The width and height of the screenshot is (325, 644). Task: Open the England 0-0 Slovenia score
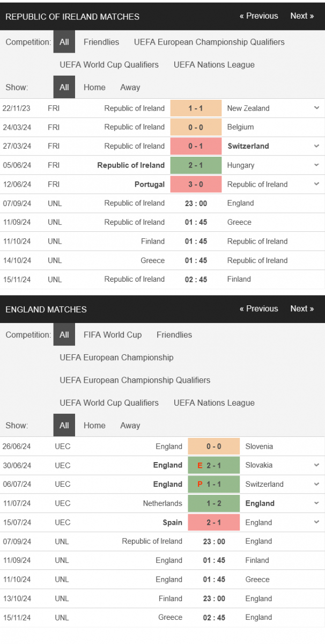213,447
